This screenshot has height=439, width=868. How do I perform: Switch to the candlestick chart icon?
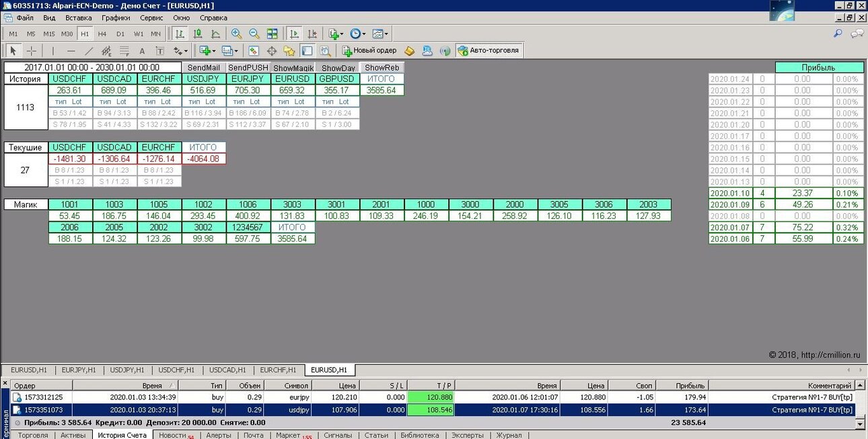[x=198, y=34]
